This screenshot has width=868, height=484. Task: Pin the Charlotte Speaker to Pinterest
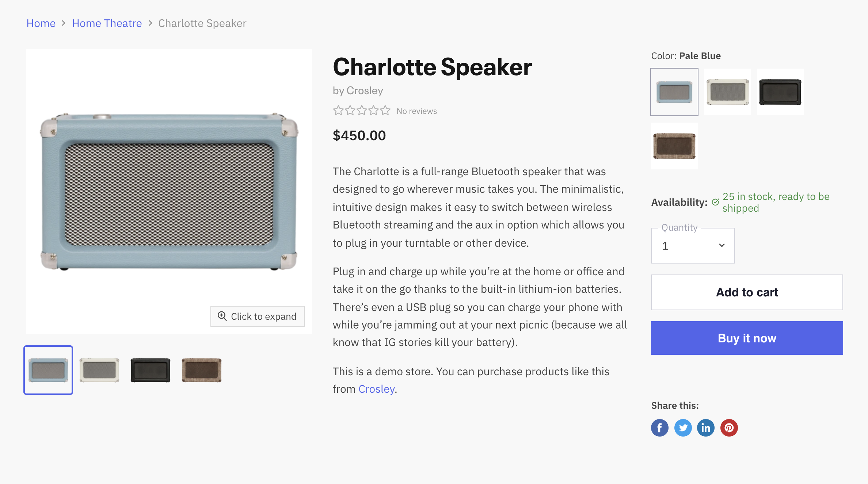coord(729,427)
